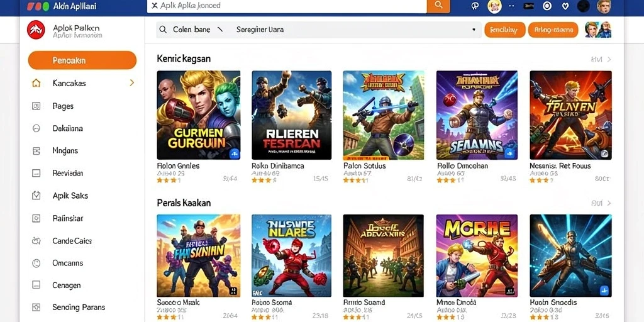Expand the Kancakas chevron arrow
This screenshot has height=322, width=644.
click(132, 83)
